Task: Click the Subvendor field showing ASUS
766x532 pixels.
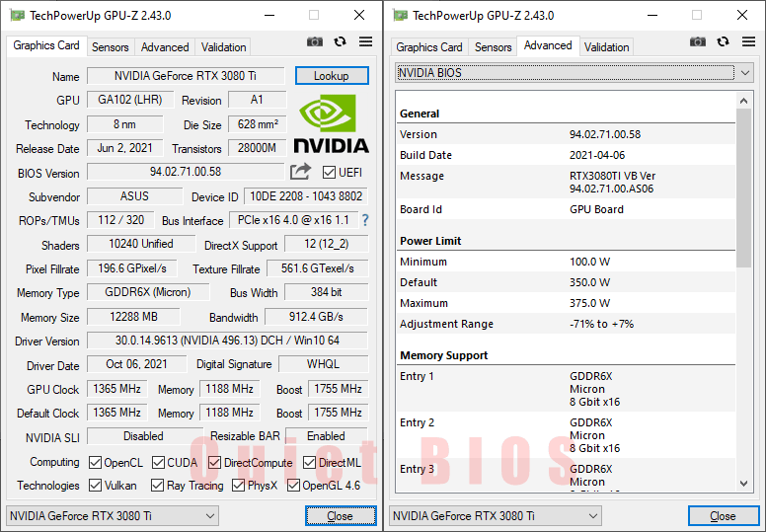Action: [x=135, y=195]
